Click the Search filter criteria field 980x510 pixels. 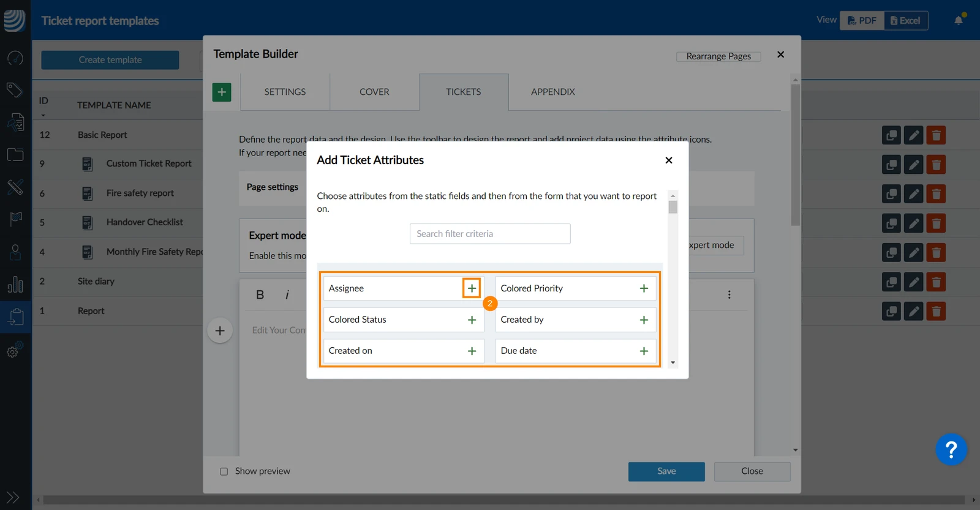pos(490,234)
